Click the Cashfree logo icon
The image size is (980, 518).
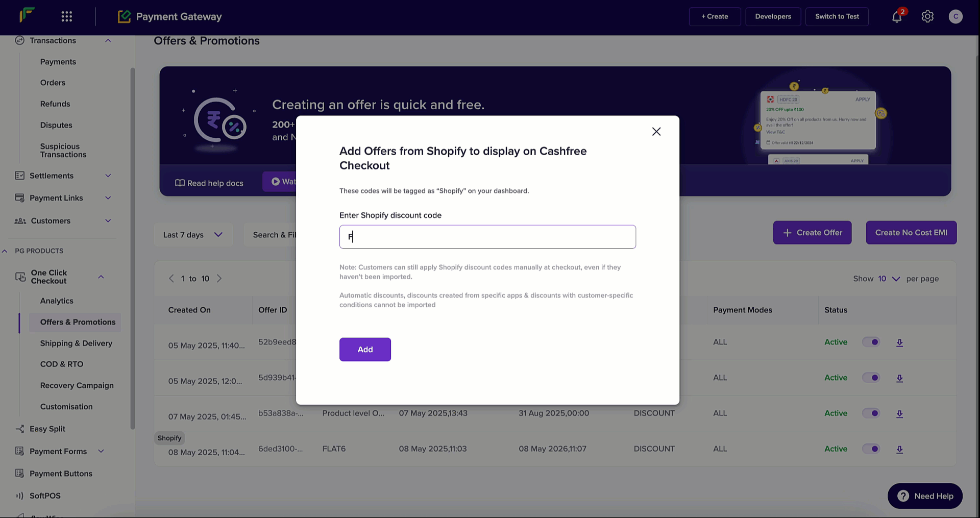[27, 15]
